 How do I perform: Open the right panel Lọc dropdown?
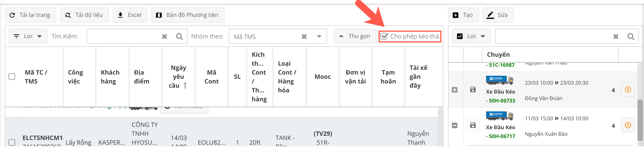tap(471, 36)
